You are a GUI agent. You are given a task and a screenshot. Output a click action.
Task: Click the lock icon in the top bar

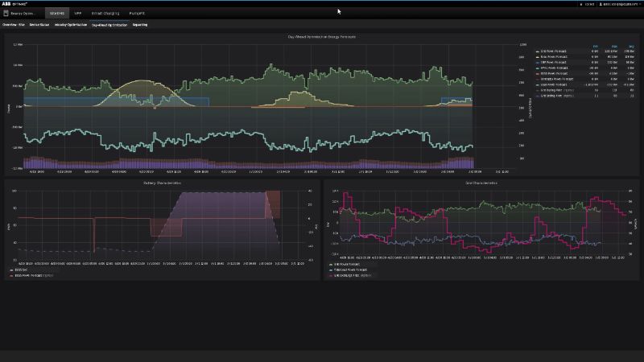[x=582, y=4]
